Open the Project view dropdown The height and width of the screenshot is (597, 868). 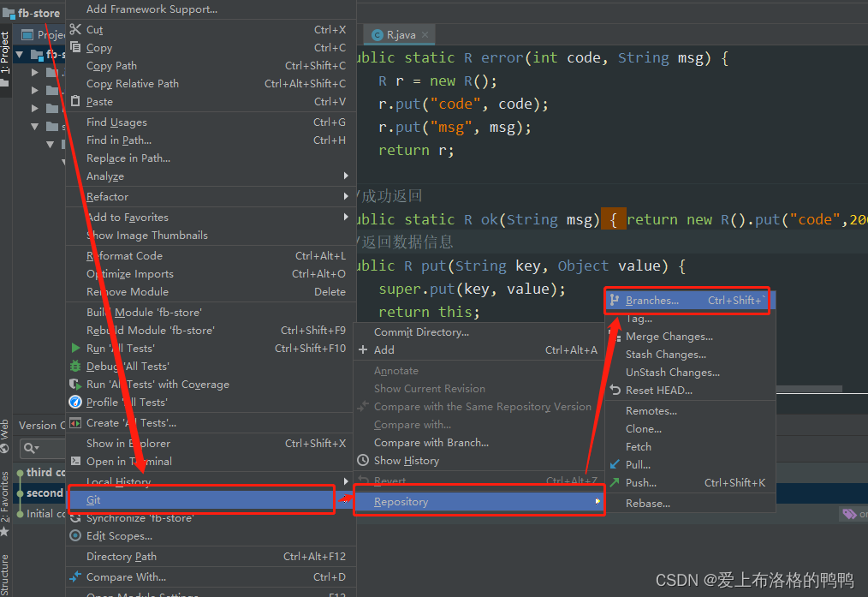click(43, 35)
